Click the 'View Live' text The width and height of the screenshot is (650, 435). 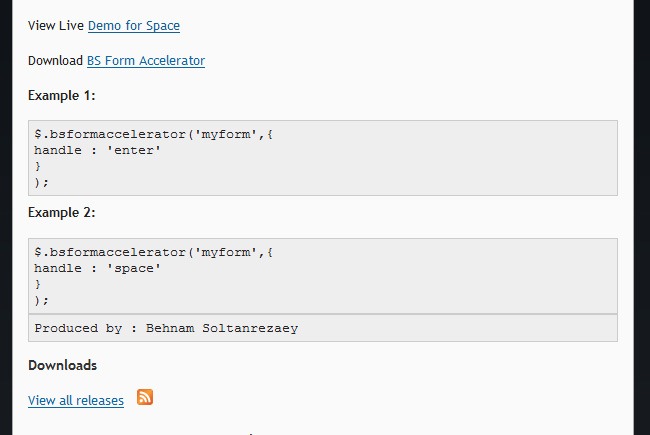coord(56,26)
